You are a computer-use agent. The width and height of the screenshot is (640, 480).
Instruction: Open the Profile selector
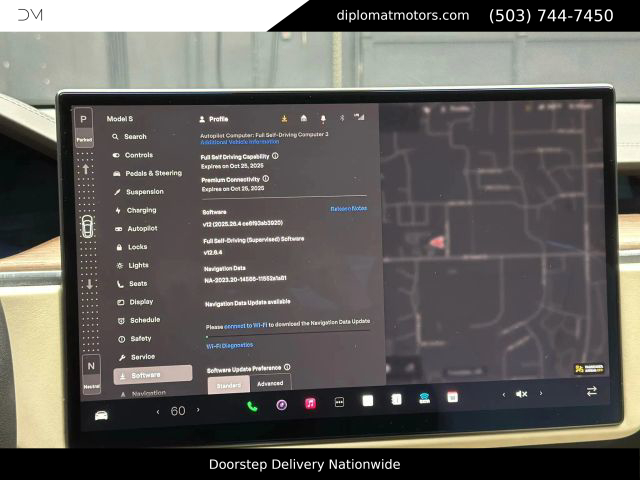213,119
